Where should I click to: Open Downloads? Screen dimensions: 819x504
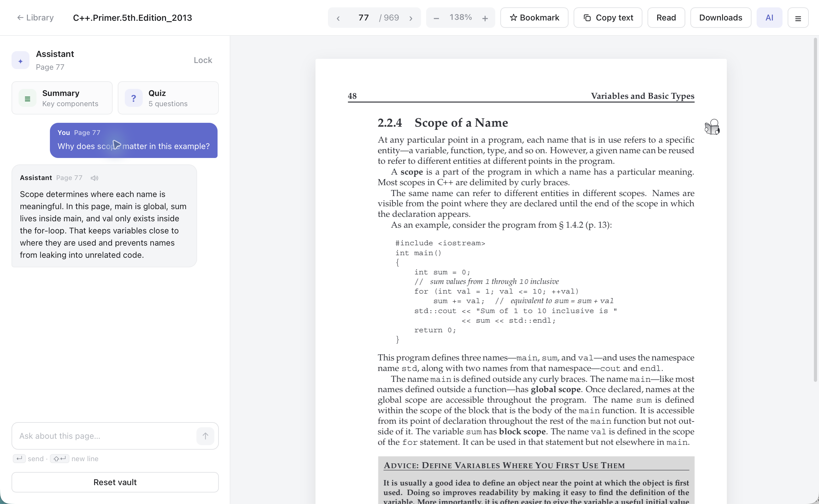[720, 18]
